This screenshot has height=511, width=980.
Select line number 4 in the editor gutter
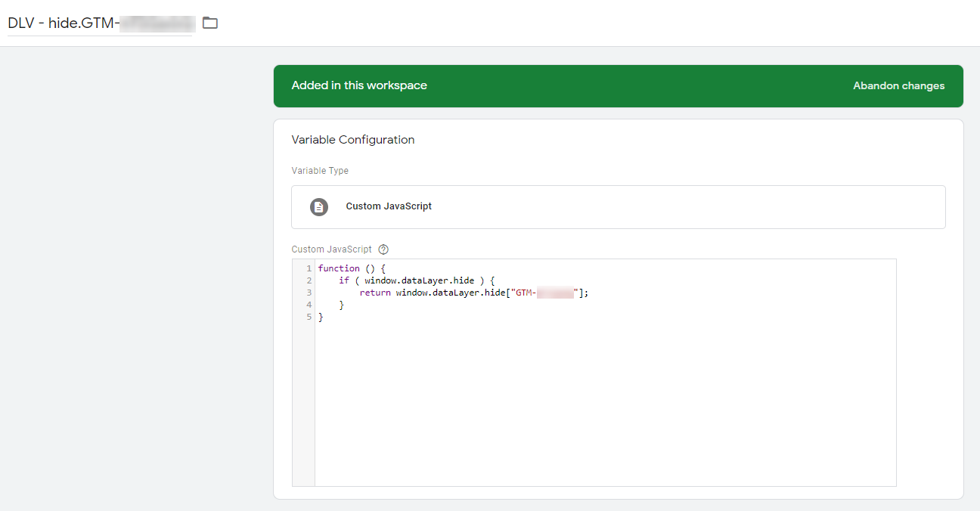[x=309, y=305]
